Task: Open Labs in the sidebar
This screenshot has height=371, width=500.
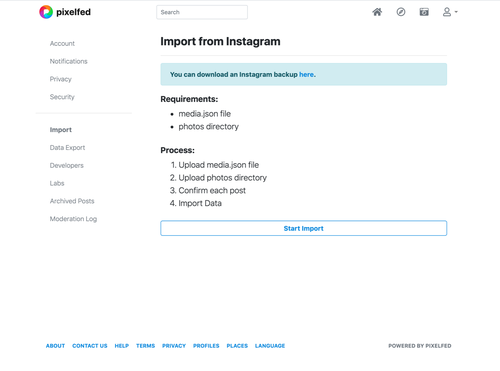Action: [57, 183]
